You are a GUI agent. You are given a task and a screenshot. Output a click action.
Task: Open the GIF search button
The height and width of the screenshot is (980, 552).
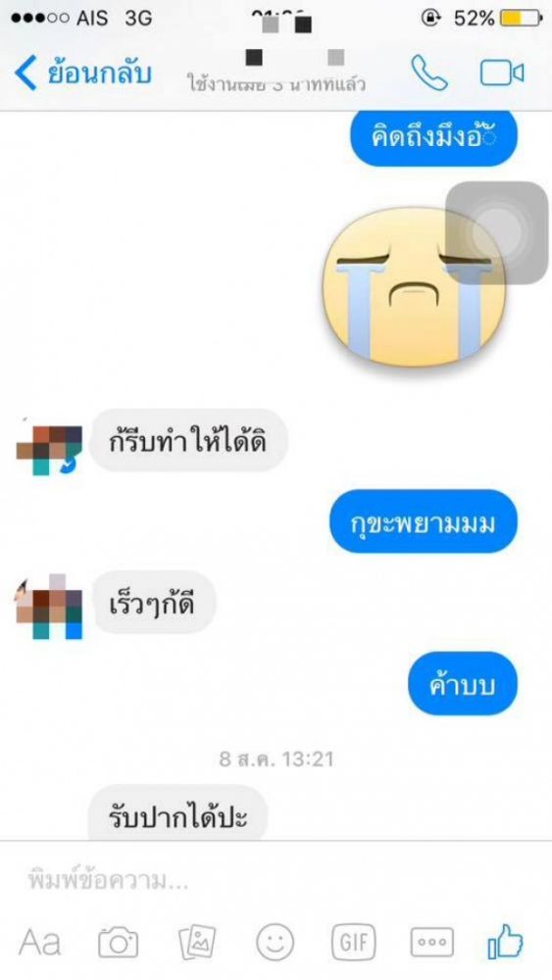coord(353,942)
